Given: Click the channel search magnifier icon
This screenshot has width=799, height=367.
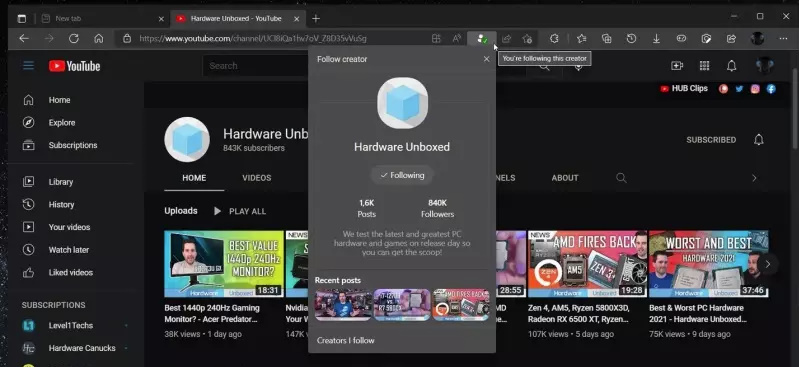Looking at the screenshot, I should tap(621, 178).
